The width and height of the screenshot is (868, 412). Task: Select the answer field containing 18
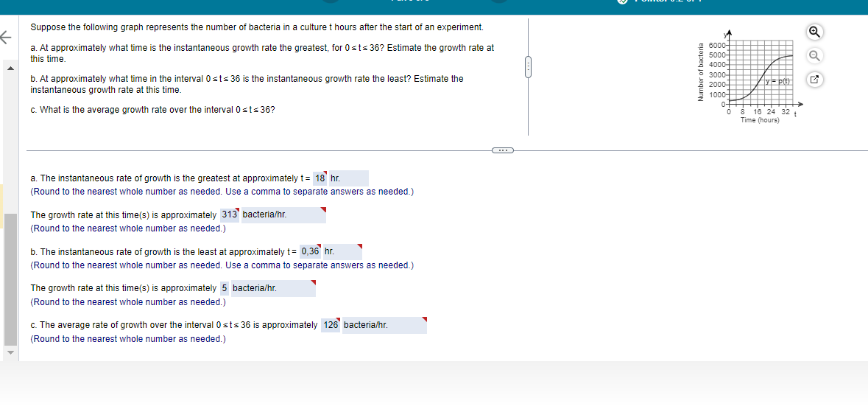tap(320, 178)
